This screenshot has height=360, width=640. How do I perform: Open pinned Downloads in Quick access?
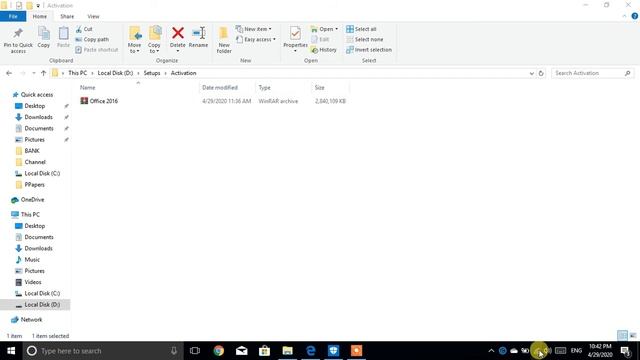point(38,117)
